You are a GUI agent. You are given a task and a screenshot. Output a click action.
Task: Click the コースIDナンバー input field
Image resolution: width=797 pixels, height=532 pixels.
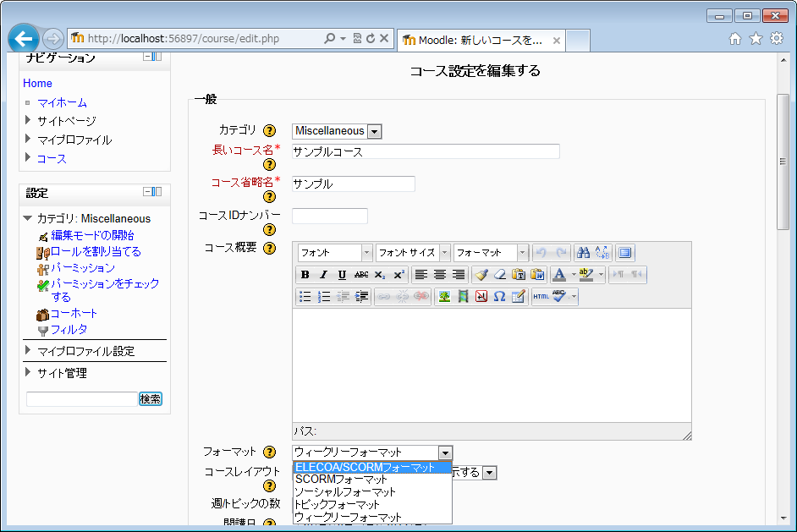[x=329, y=217]
